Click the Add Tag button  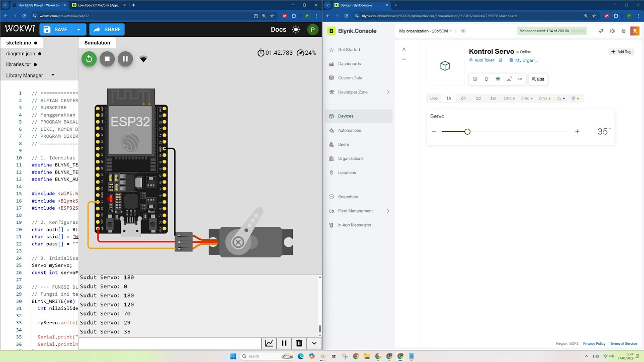tap(621, 52)
